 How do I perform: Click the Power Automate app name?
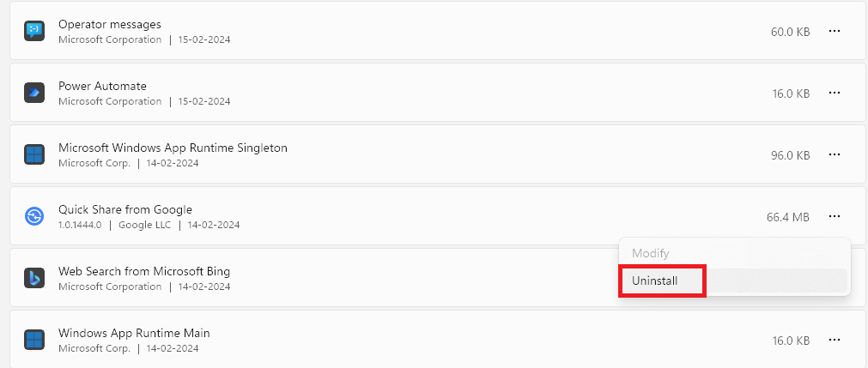tap(102, 86)
